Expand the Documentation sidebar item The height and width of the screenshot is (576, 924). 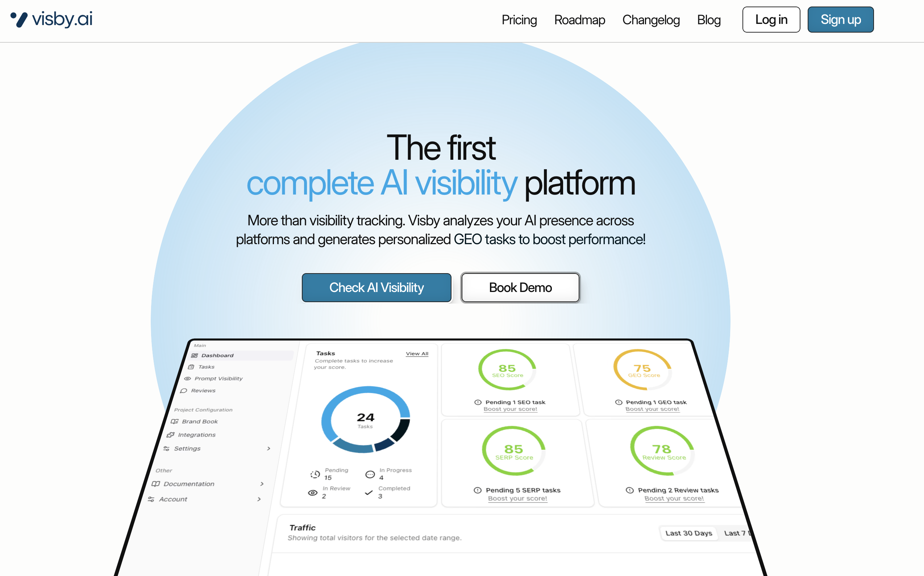pyautogui.click(x=262, y=484)
